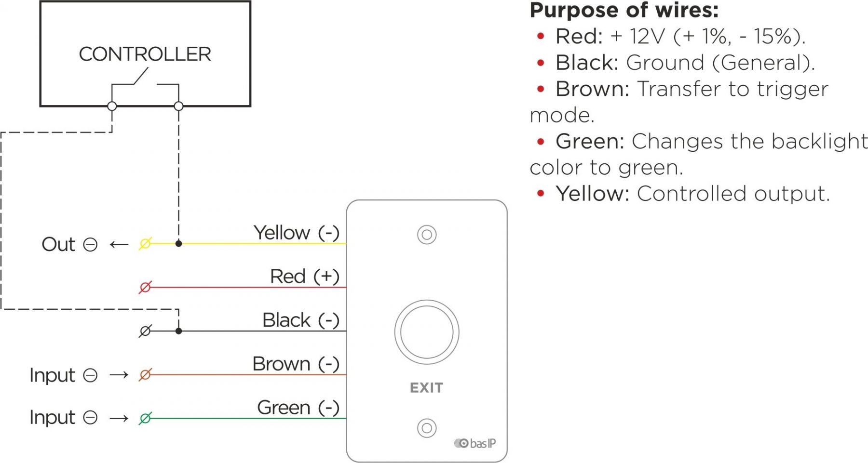Click the Brown (-) wire label
Screen dimensions: 868x463
[296, 364]
